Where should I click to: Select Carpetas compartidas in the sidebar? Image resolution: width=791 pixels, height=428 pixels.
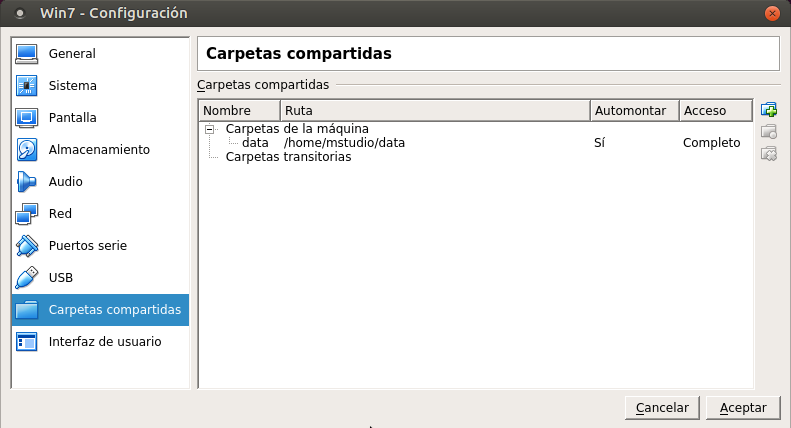pyautogui.click(x=100, y=310)
